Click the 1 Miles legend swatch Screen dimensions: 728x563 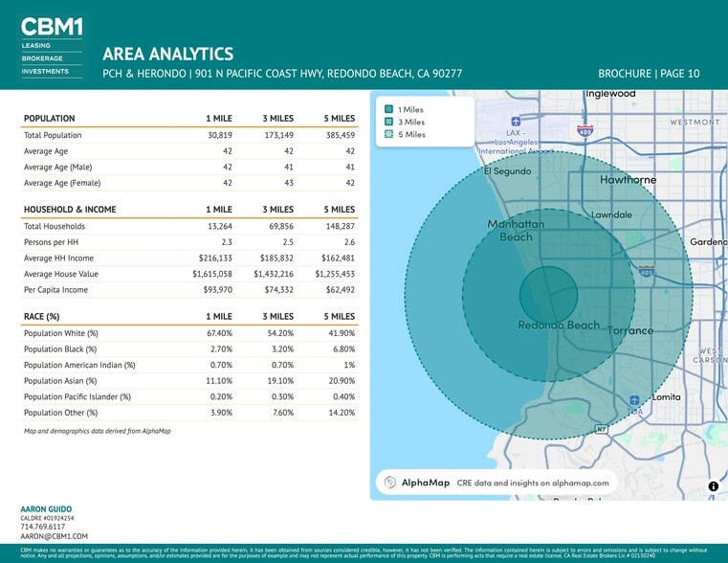coord(388,109)
